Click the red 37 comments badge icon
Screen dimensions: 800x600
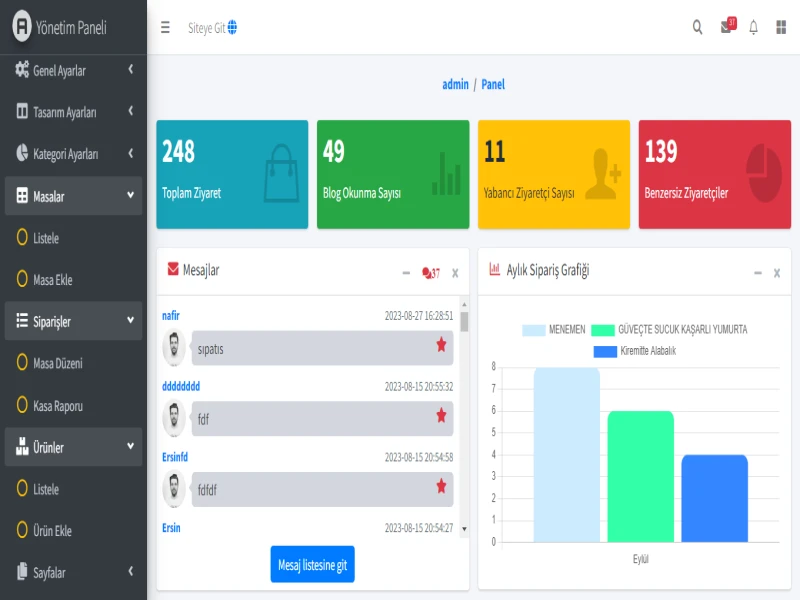click(x=431, y=272)
